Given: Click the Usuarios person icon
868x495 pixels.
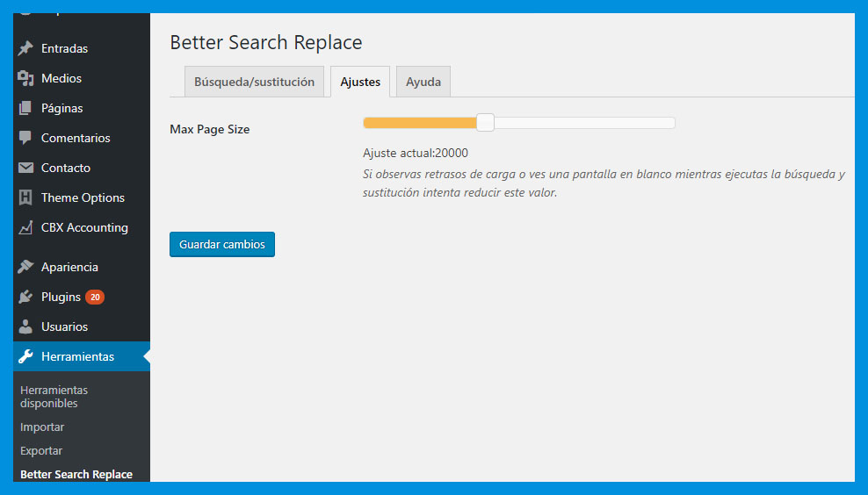Looking at the screenshot, I should (x=25, y=326).
